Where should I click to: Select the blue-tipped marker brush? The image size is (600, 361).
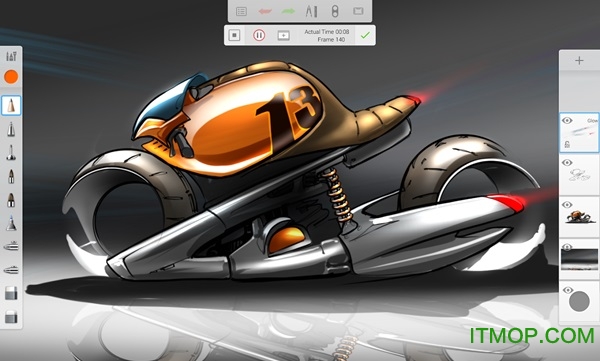(x=11, y=223)
